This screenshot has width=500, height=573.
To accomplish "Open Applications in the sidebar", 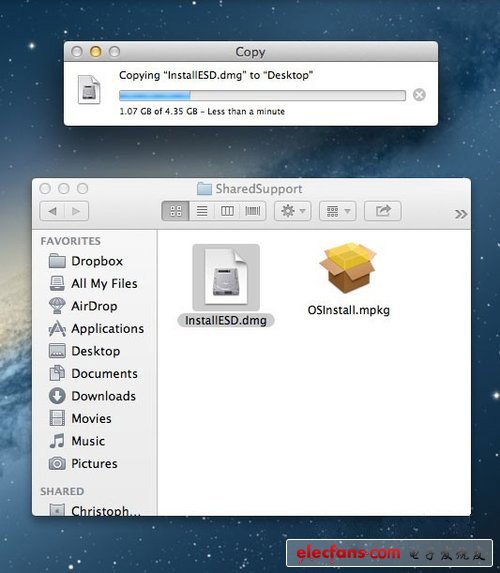I will click(x=96, y=329).
